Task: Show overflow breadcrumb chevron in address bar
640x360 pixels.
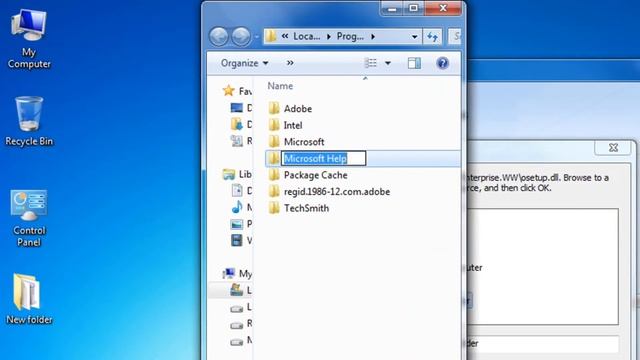Action: click(285, 36)
